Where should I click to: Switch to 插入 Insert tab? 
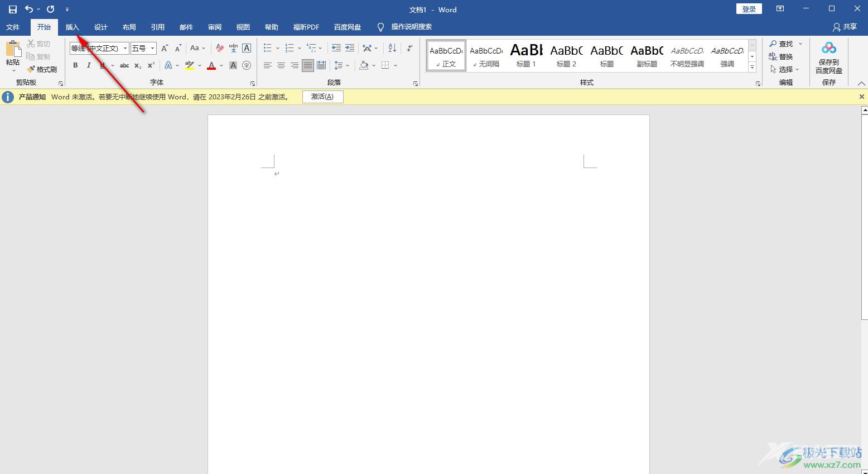click(x=73, y=27)
